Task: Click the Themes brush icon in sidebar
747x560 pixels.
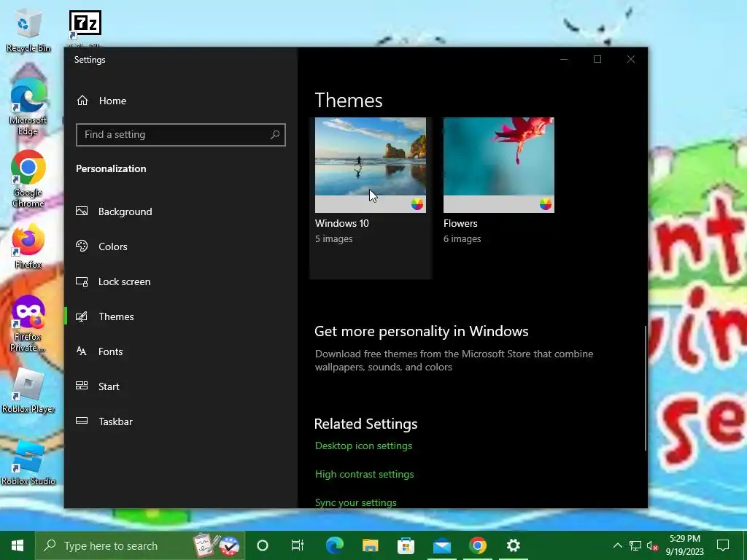Action: [82, 316]
